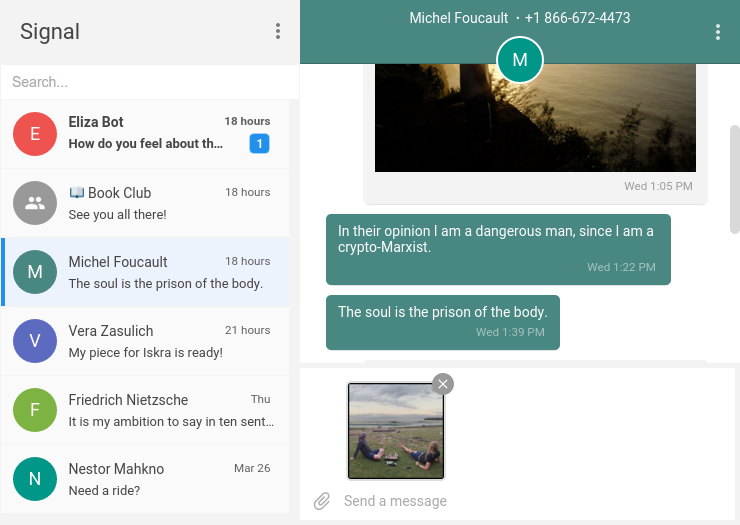Open the Signal main menu three dots

click(x=278, y=32)
